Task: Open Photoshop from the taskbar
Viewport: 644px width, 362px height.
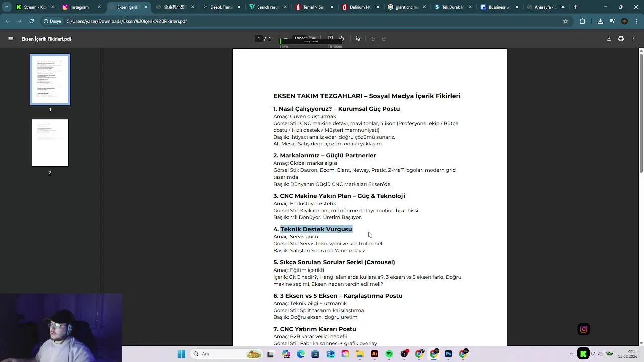Action: 448,354
